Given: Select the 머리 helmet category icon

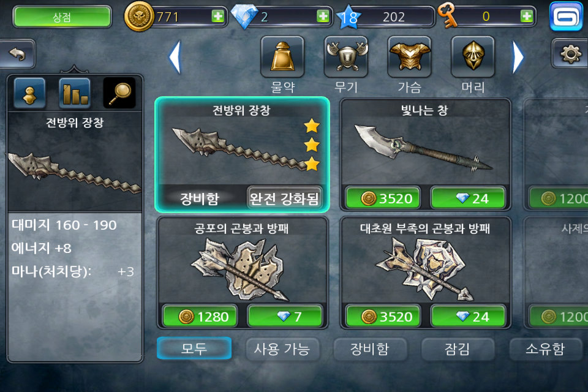Looking at the screenshot, I should tap(473, 57).
